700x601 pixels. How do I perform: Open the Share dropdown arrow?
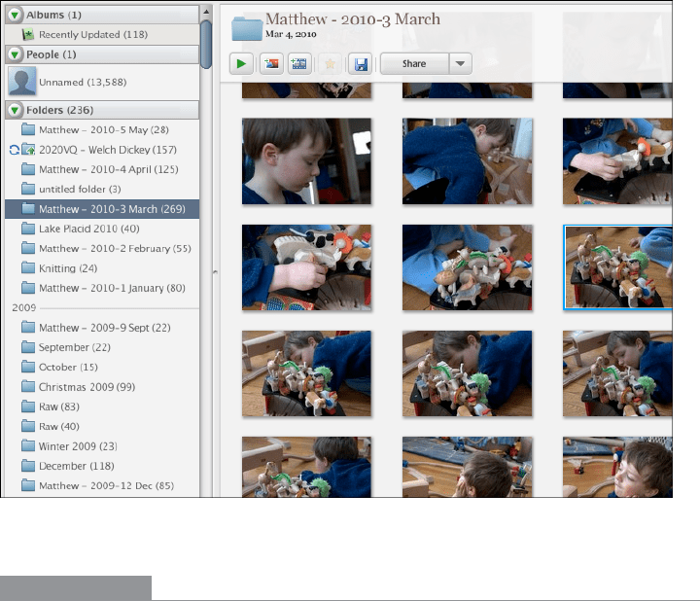click(460, 64)
